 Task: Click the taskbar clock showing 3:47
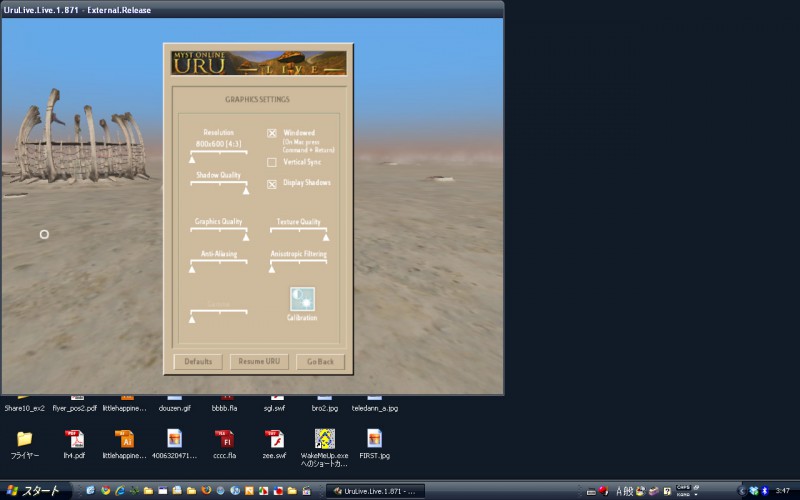[x=783, y=491]
